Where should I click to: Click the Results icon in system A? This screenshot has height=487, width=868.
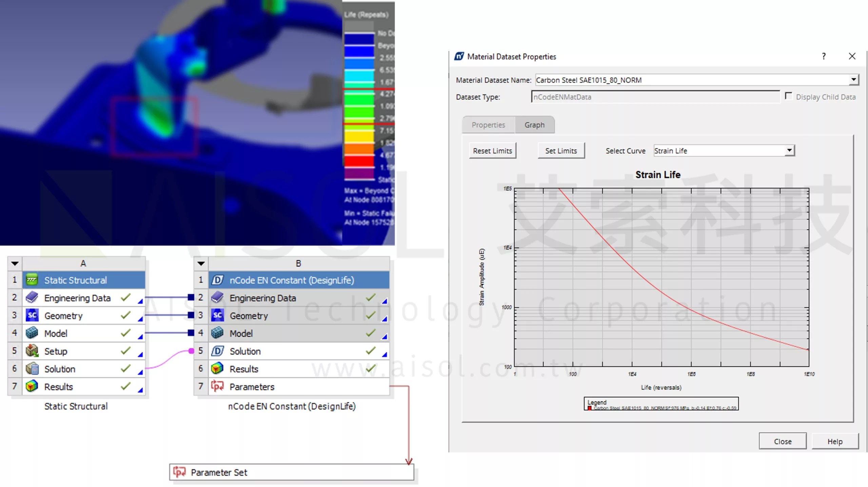[32, 386]
